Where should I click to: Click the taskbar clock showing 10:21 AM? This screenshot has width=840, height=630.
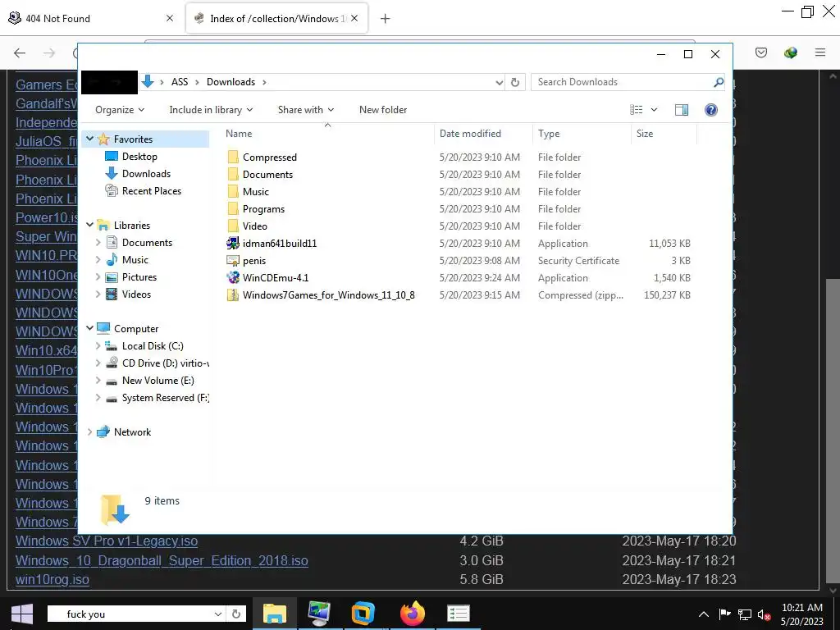pos(801,614)
